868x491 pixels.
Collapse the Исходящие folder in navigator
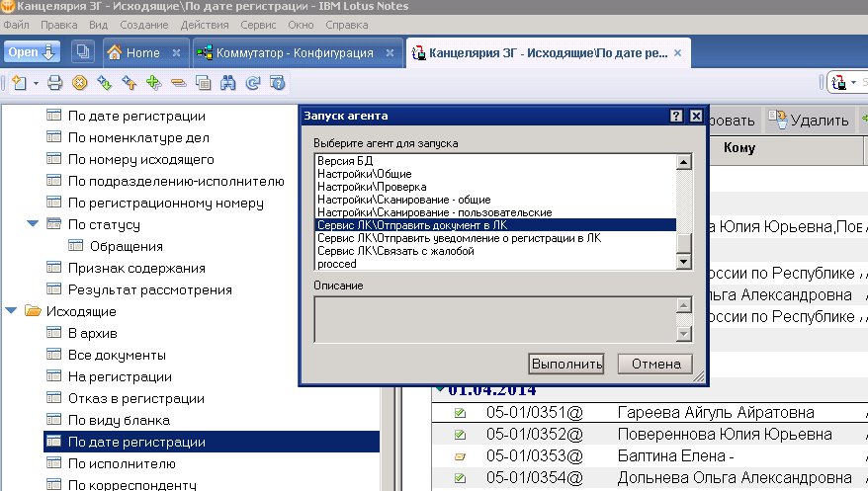coord(11,311)
